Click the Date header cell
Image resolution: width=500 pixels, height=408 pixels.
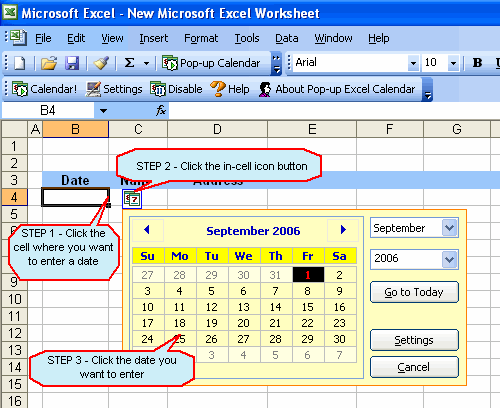tap(76, 180)
